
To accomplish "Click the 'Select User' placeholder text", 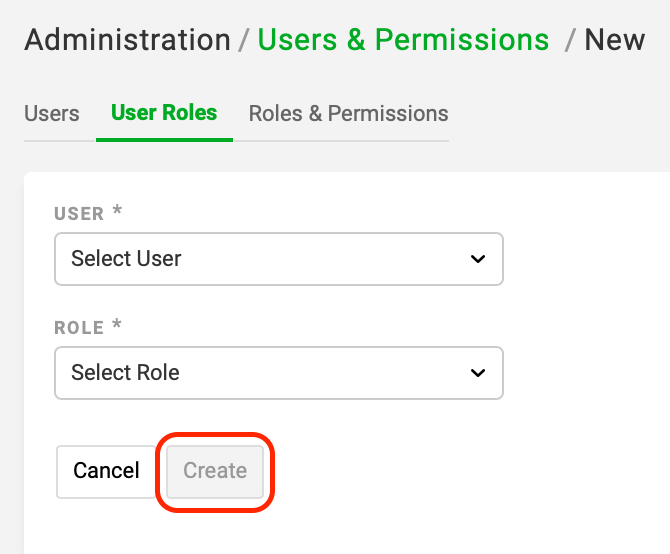I will point(126,259).
